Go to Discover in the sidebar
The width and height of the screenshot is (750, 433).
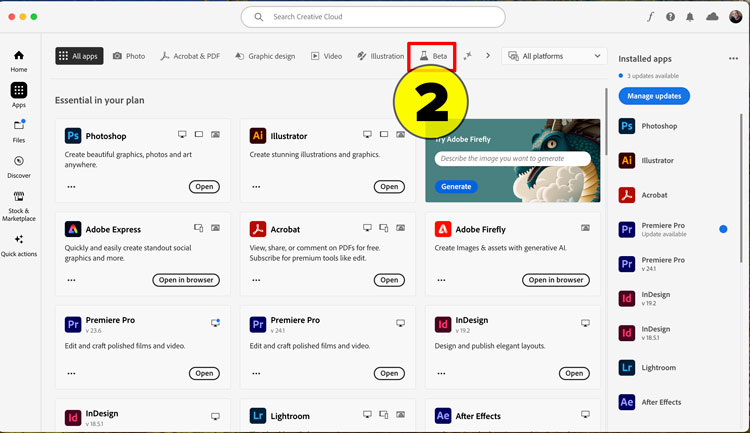[x=19, y=167]
